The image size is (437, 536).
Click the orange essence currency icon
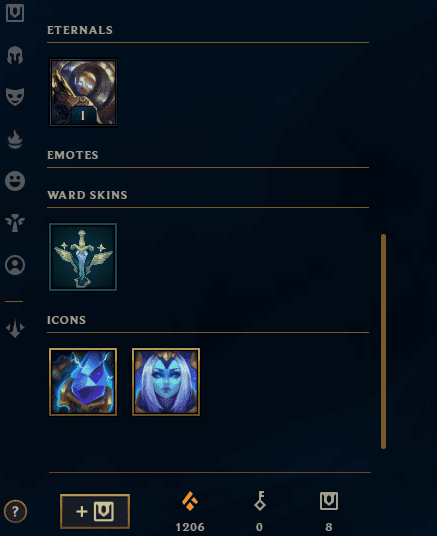(190, 501)
